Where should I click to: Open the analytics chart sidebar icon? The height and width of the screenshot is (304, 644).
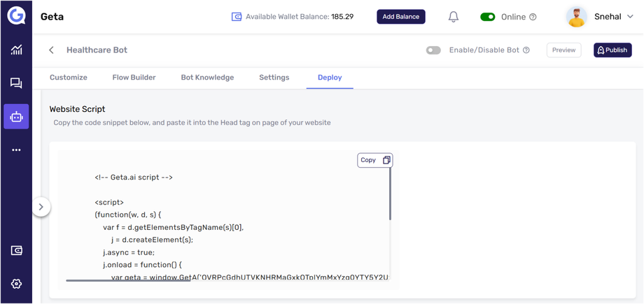[16, 50]
